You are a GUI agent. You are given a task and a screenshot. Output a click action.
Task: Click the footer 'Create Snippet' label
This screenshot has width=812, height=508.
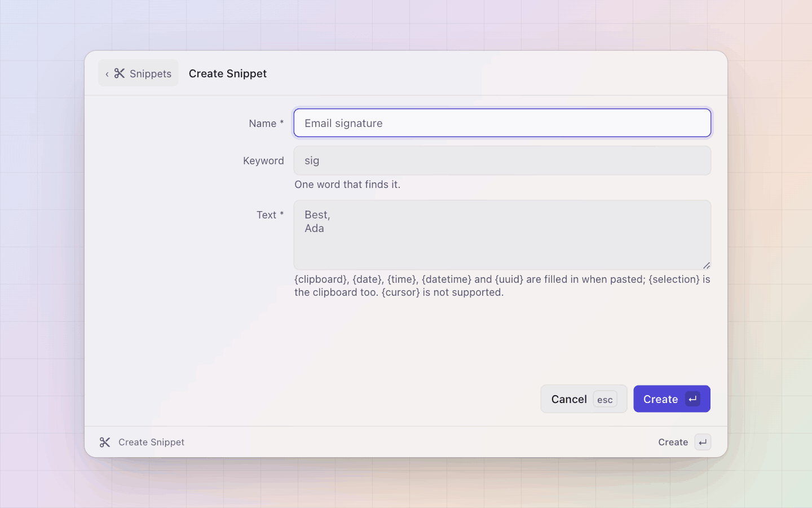151,442
